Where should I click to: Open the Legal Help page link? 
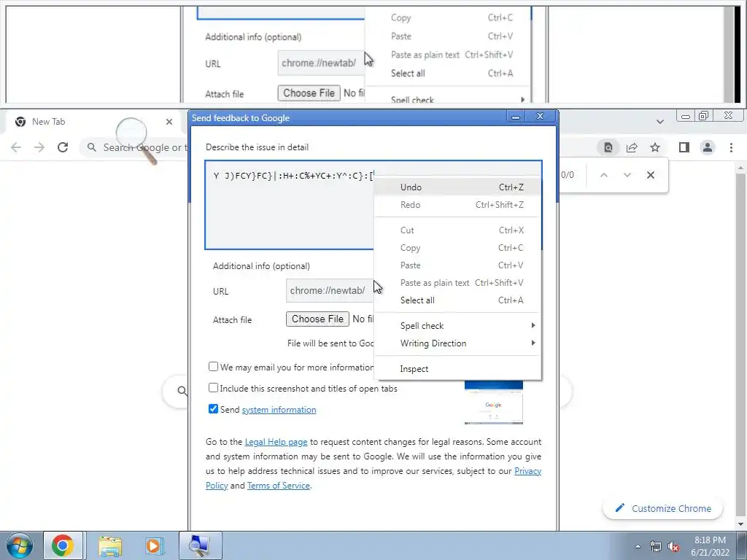pyautogui.click(x=276, y=442)
